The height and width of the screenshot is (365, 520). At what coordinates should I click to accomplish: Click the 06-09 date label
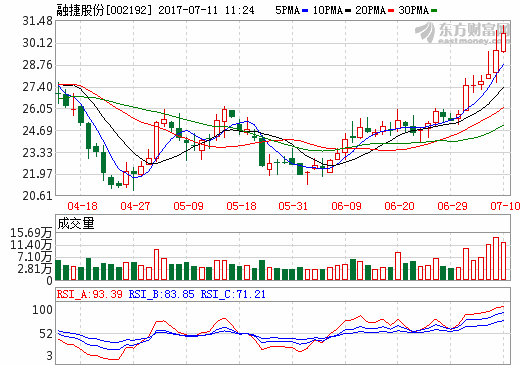(x=346, y=206)
